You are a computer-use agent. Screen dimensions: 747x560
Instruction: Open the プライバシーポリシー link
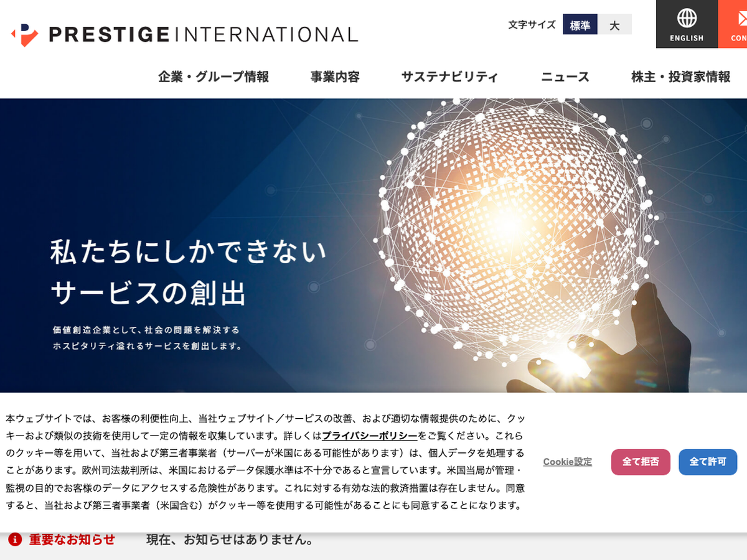(x=370, y=436)
